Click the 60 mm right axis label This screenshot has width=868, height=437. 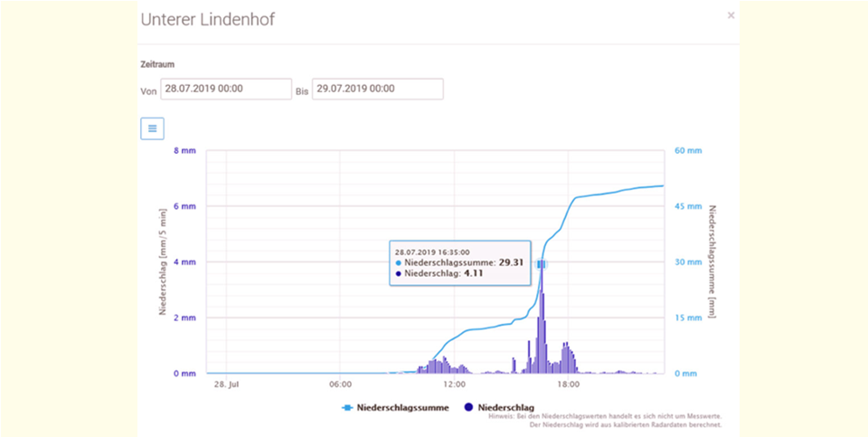tap(688, 152)
